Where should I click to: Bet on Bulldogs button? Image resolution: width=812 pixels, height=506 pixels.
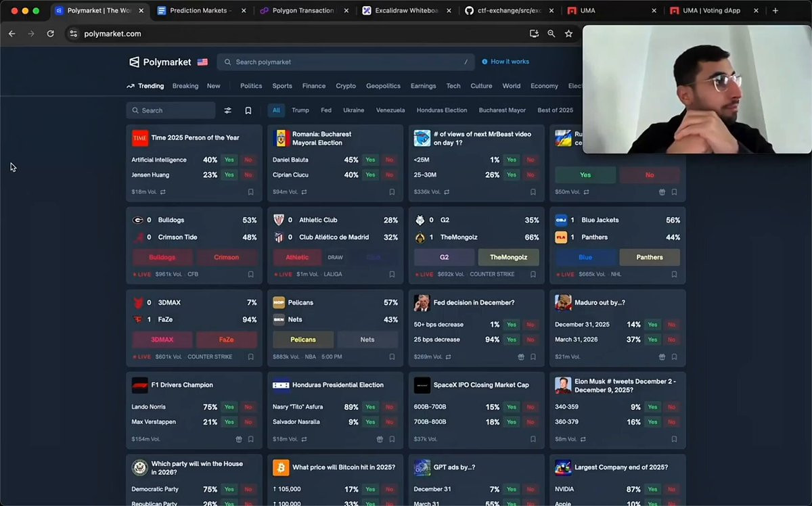(x=162, y=257)
